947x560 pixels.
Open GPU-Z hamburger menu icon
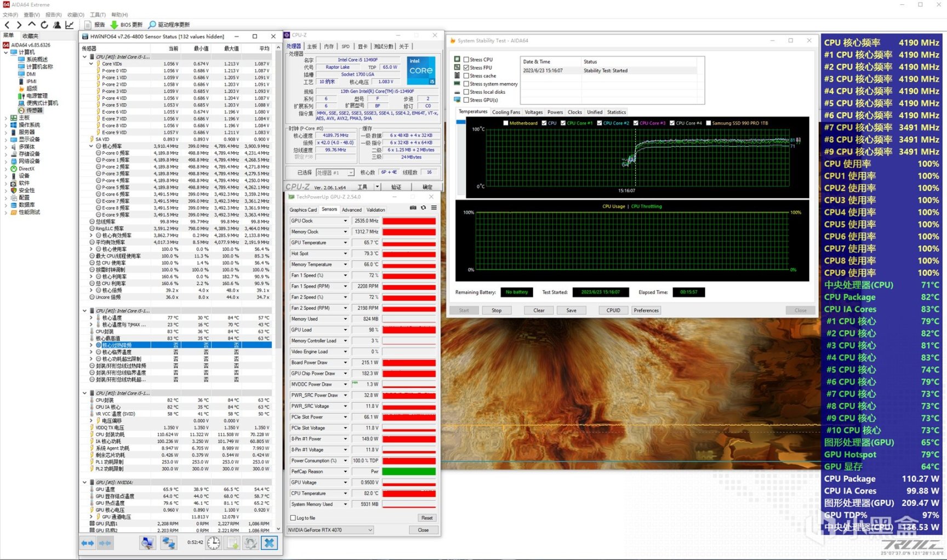433,208
